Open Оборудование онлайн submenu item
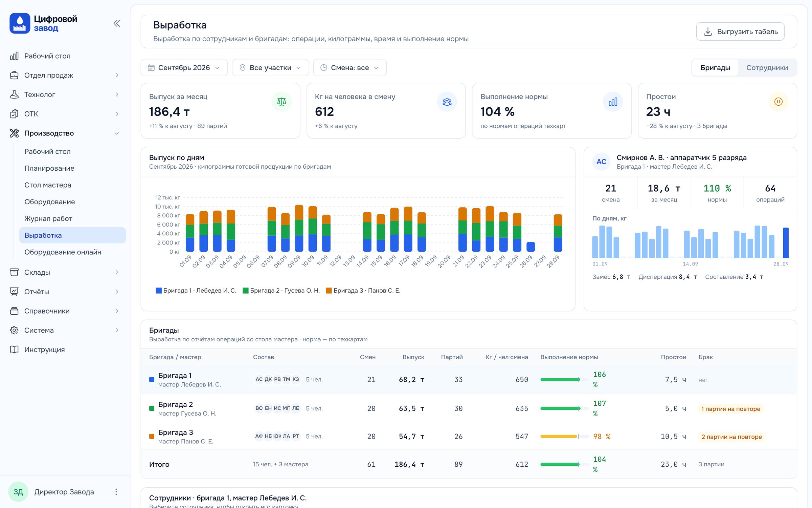The width and height of the screenshot is (812, 508). click(72, 252)
